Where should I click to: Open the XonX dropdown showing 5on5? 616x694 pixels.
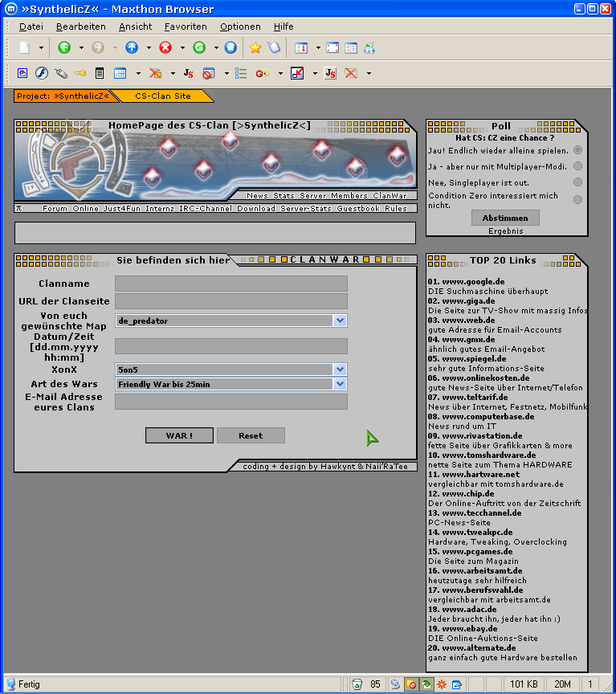231,369
